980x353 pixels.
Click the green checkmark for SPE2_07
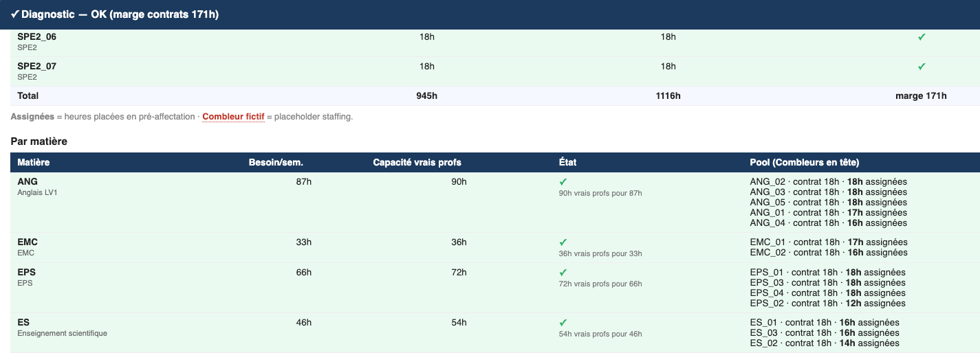(922, 67)
